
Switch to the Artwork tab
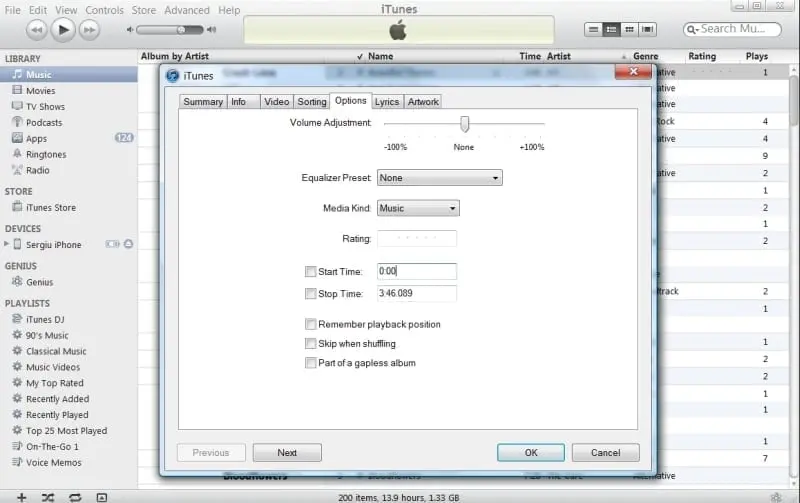pyautogui.click(x=423, y=102)
